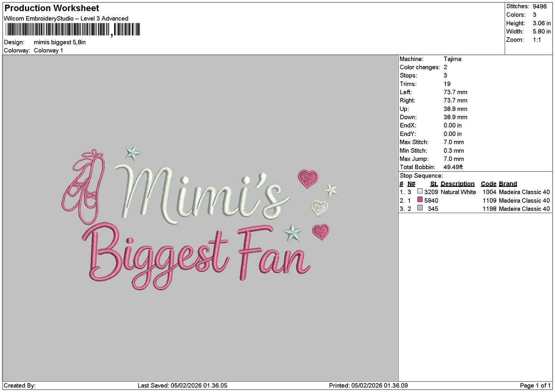The width and height of the screenshot is (555, 392).
Task: Click the Height value '3.06 in'
Action: point(542,23)
